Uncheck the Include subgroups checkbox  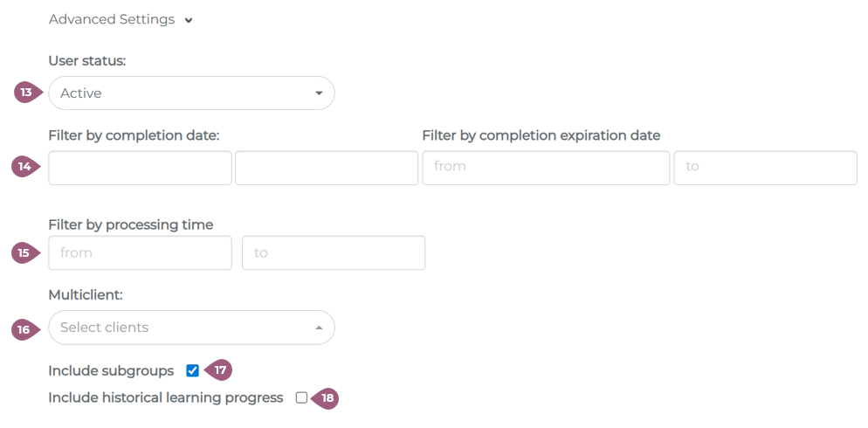pos(193,370)
